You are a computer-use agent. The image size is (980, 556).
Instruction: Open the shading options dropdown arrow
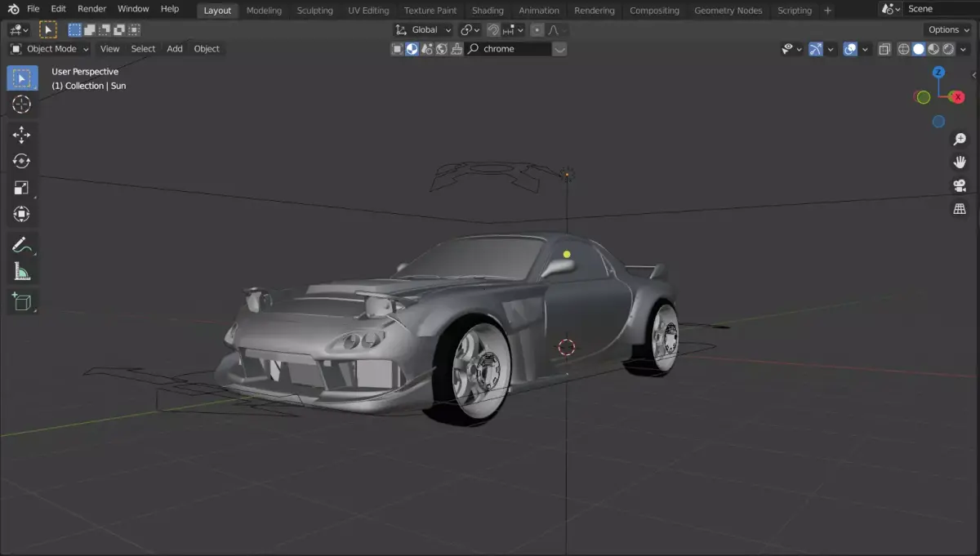[963, 49]
